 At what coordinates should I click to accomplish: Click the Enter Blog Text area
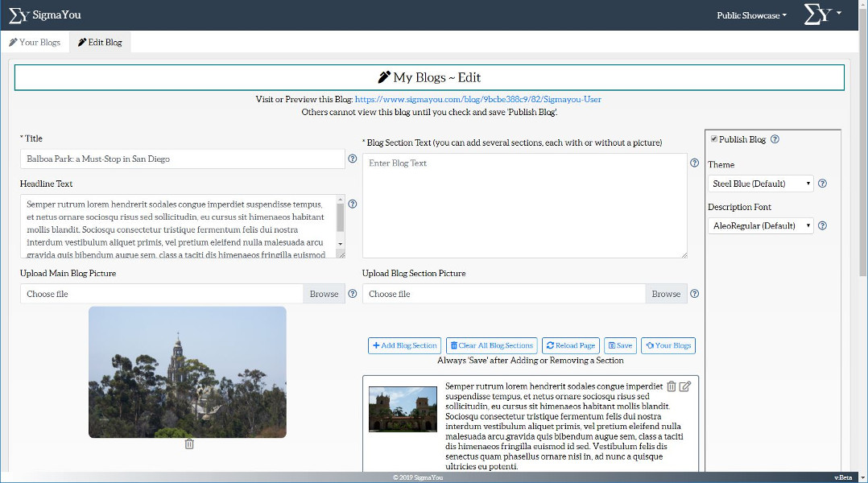click(525, 205)
